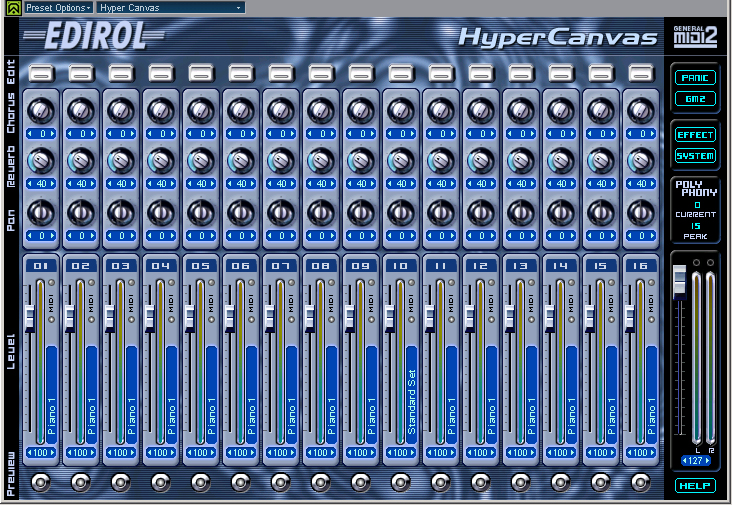732x505 pixels.
Task: Click the Chorus knob on channel 08
Action: tap(321, 111)
